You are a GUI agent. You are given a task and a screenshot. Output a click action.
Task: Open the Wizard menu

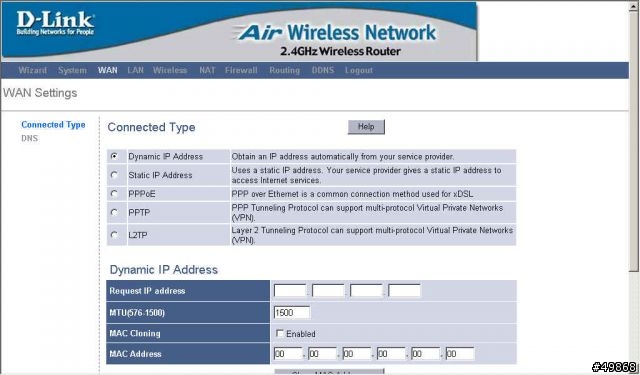33,70
